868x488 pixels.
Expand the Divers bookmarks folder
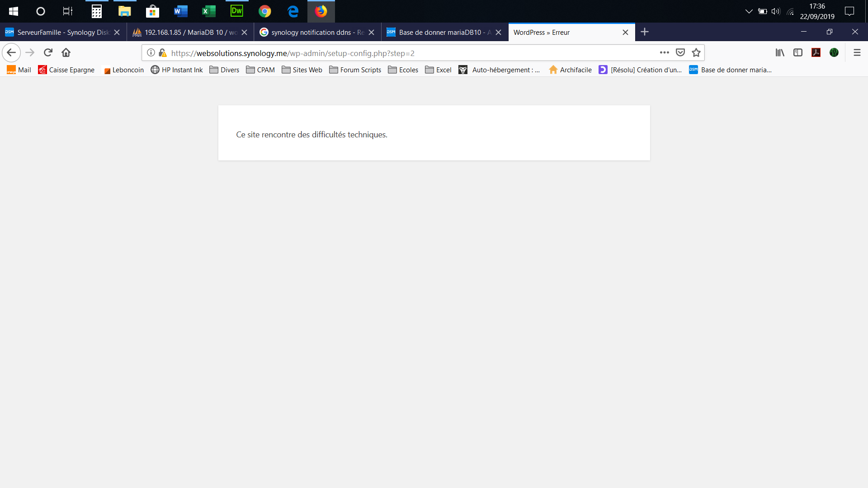(224, 70)
